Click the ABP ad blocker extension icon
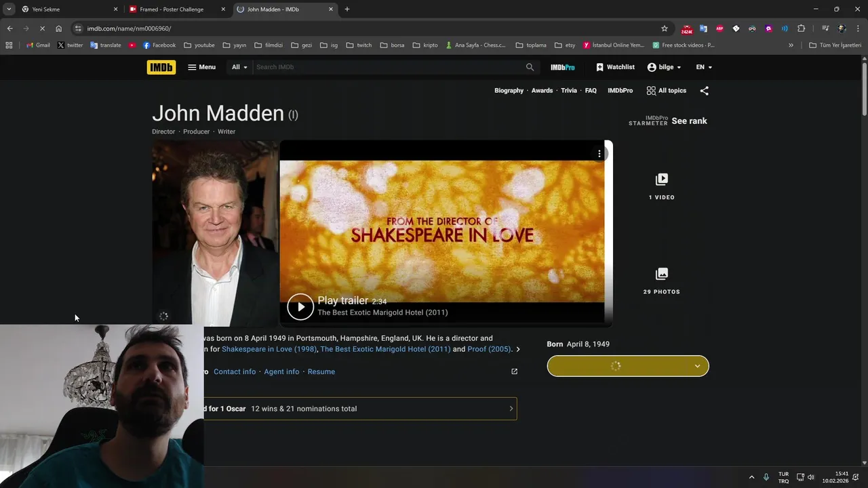Image resolution: width=868 pixels, height=488 pixels. click(x=719, y=28)
